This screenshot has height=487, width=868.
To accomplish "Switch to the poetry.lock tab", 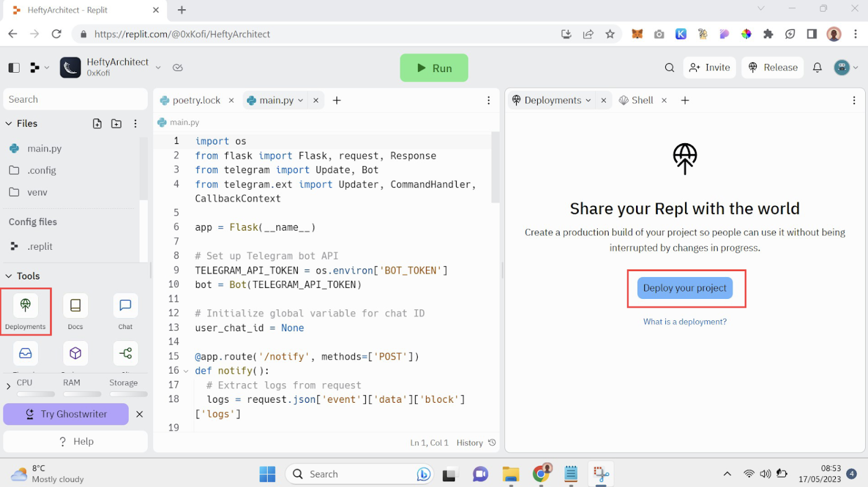I will click(x=196, y=100).
